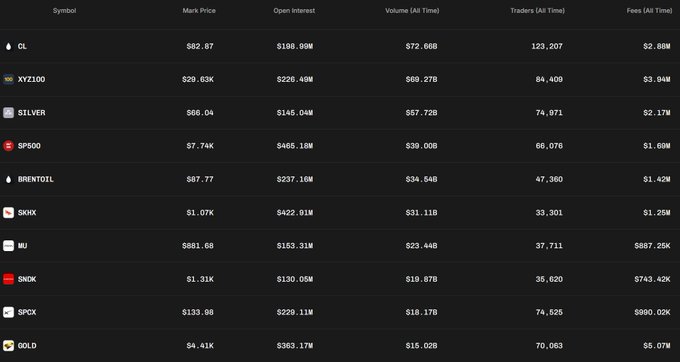680x362 pixels.
Task: Click the SKHX logo icon
Action: [8, 213]
